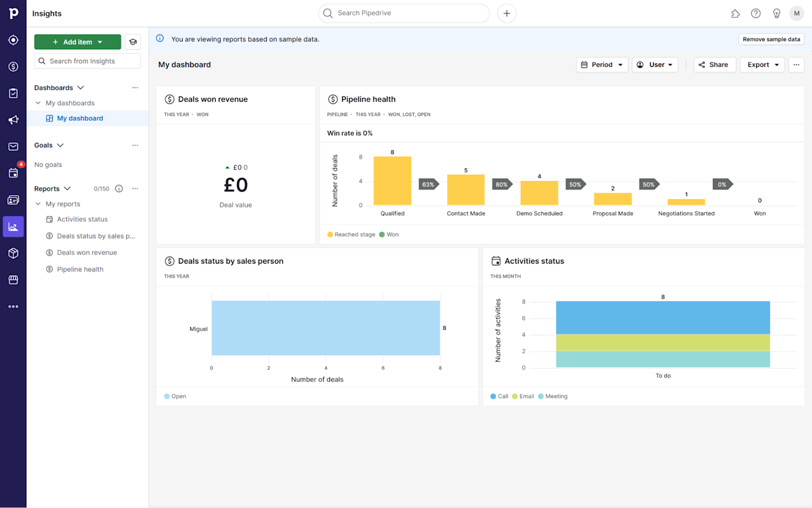The width and height of the screenshot is (812, 508).
Task: Open Activities status card title
Action: [x=534, y=261]
